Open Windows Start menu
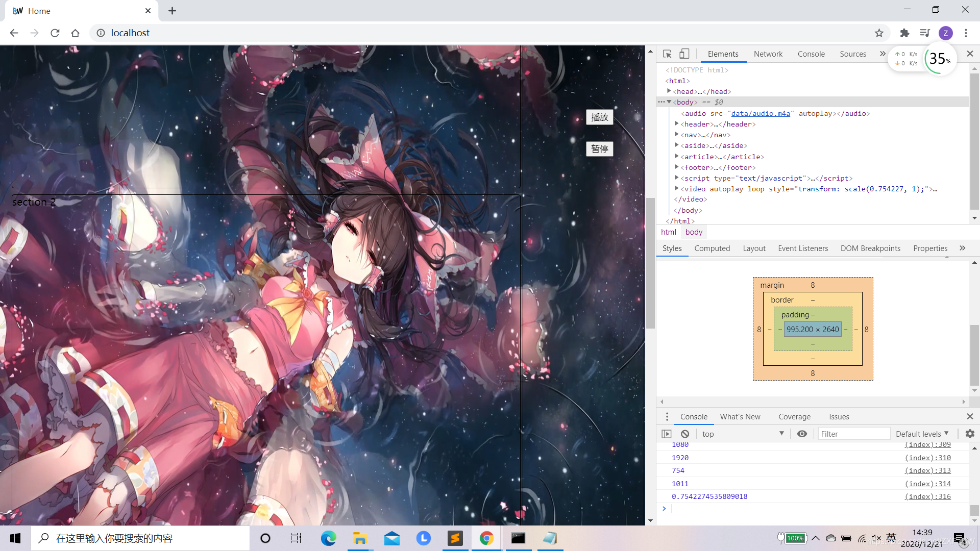Image resolution: width=980 pixels, height=551 pixels. point(15,538)
